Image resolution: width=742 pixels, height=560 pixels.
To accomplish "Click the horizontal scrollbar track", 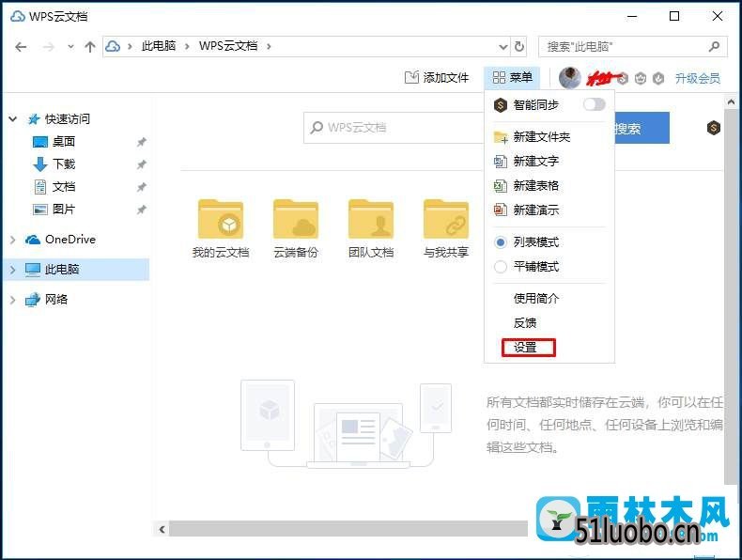I will point(348,529).
